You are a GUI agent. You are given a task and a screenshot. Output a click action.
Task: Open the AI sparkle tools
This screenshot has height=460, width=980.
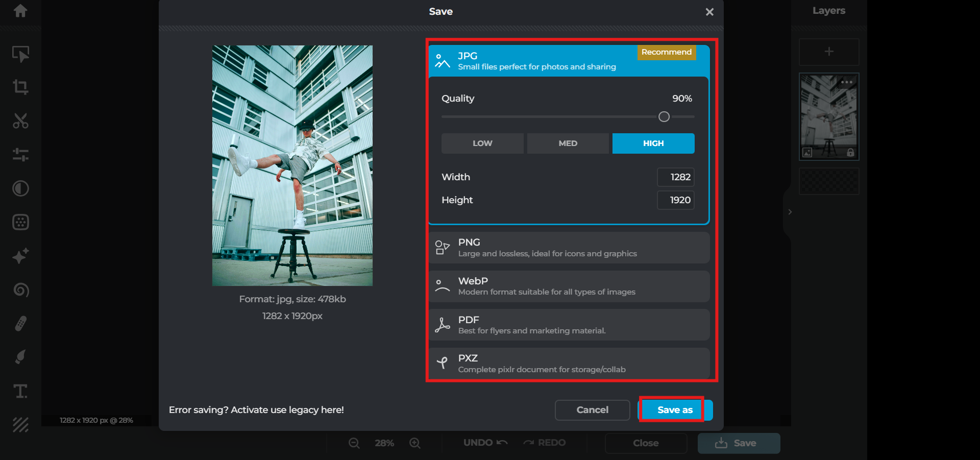[20, 256]
